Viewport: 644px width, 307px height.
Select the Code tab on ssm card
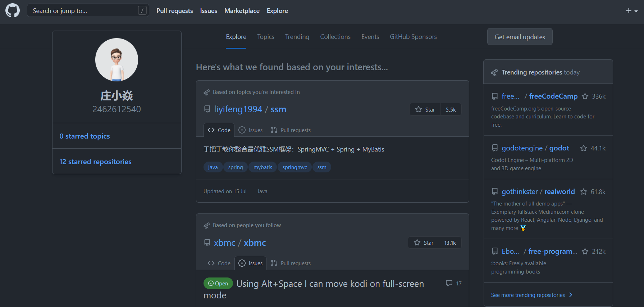coord(219,130)
